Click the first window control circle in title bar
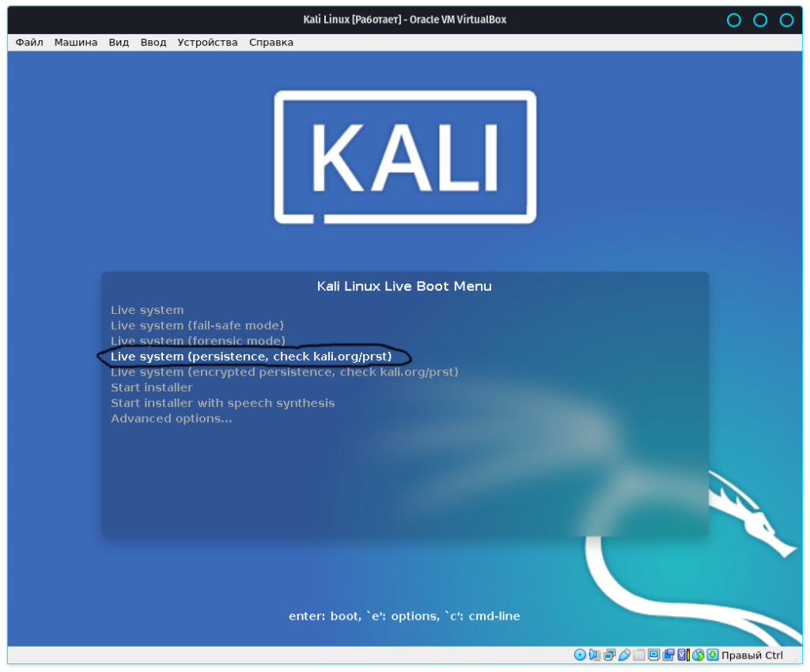Viewport: 810px width, 672px height. click(x=733, y=20)
